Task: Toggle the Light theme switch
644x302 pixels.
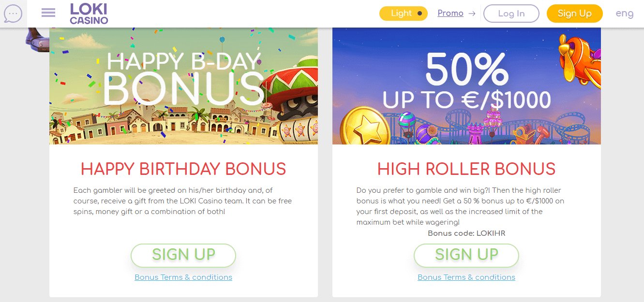Action: [404, 14]
